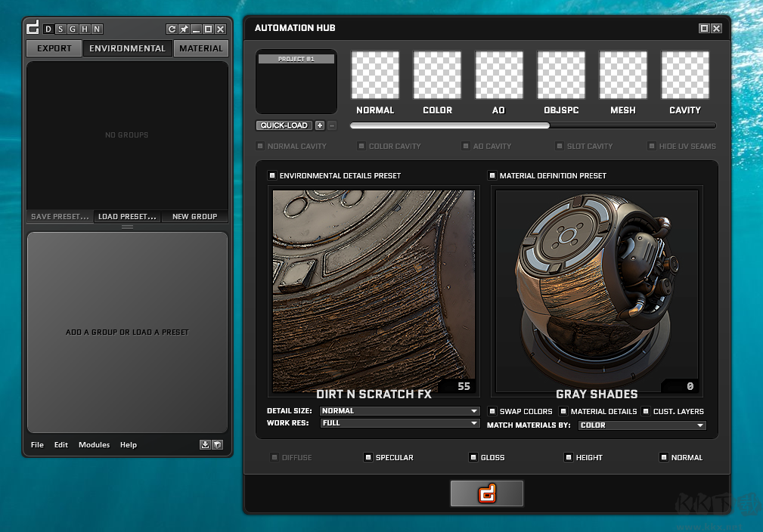Open the Modules menu
This screenshot has height=532, width=763.
click(94, 445)
